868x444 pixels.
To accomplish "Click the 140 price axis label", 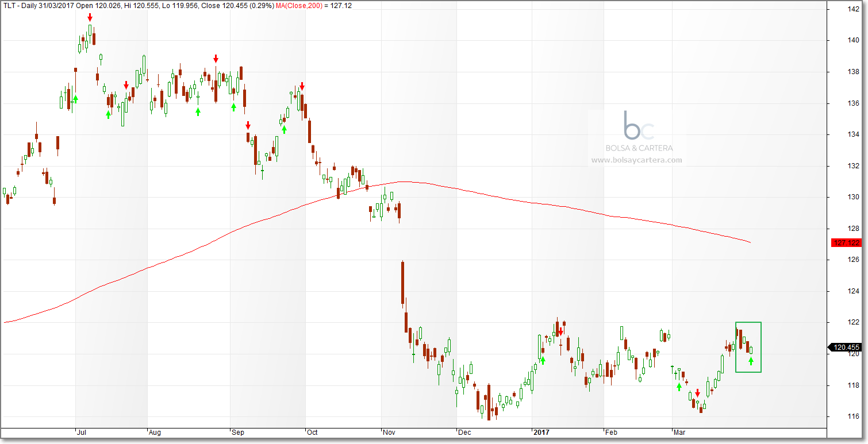I will coord(853,41).
